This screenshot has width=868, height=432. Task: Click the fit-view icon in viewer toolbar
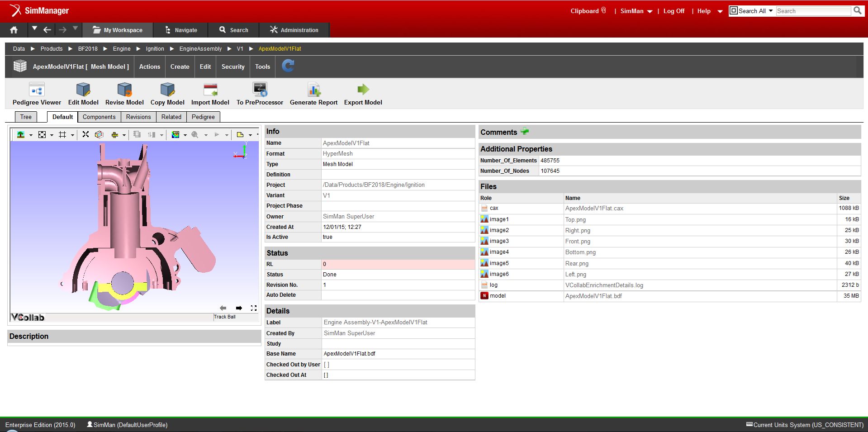[42, 134]
